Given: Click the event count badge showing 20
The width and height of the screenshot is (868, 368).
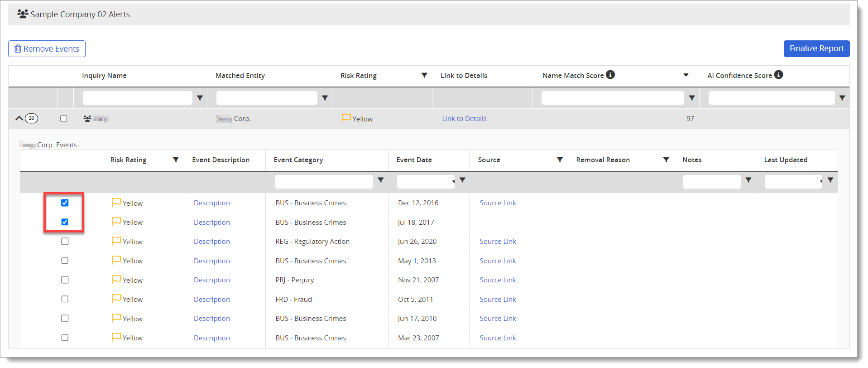Looking at the screenshot, I should 31,118.
